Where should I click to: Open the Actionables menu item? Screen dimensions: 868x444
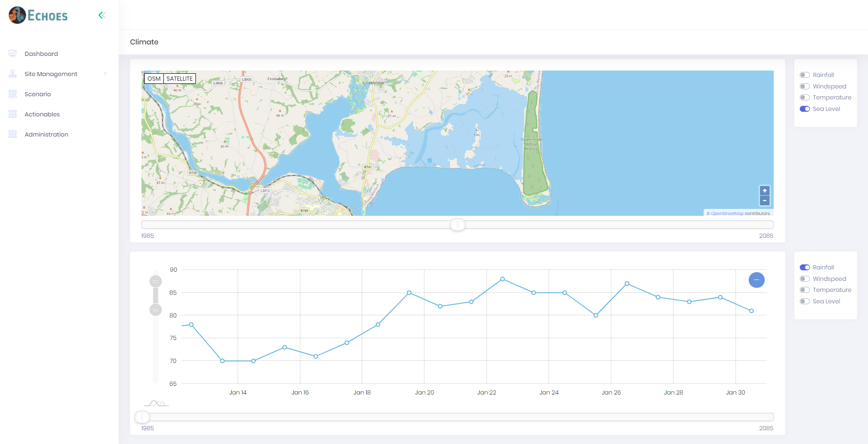click(42, 114)
